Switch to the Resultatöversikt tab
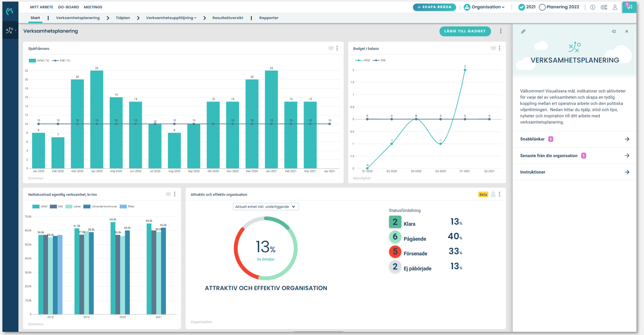Viewport: 644px width, 335px height. coord(228,18)
